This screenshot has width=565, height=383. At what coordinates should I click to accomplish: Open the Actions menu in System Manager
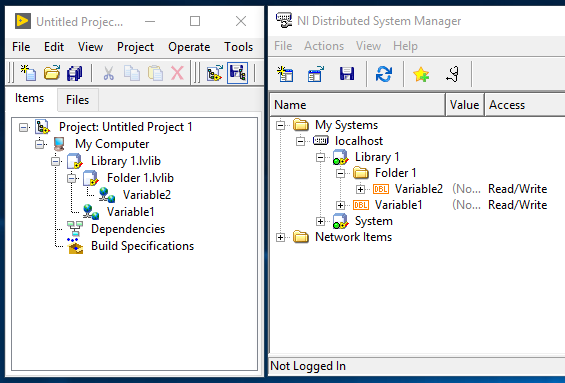pos(324,46)
